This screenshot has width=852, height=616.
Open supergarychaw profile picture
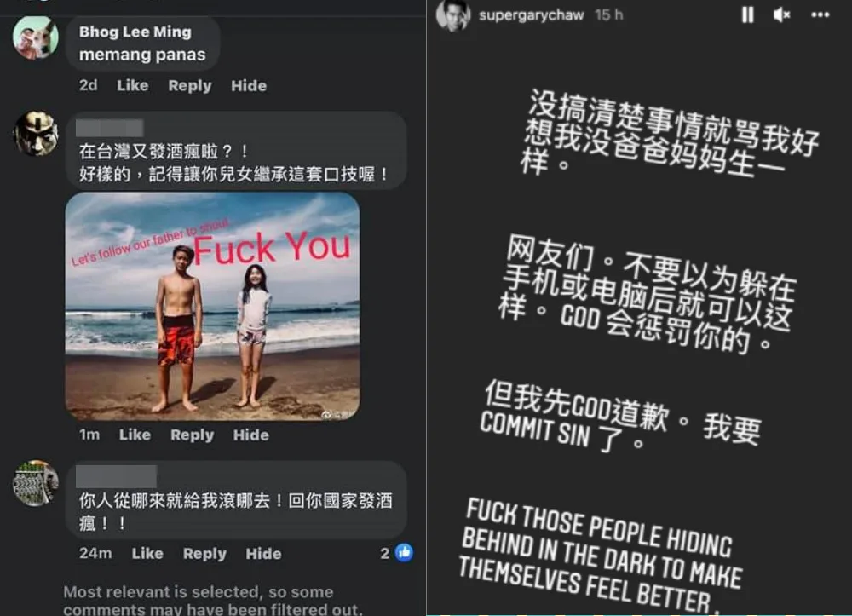tap(453, 14)
